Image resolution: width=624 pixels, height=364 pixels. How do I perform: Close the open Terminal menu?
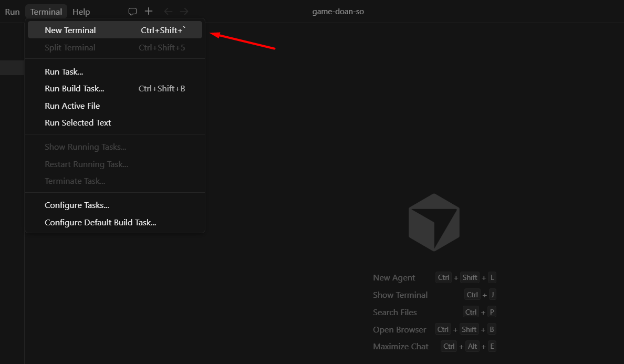click(46, 12)
